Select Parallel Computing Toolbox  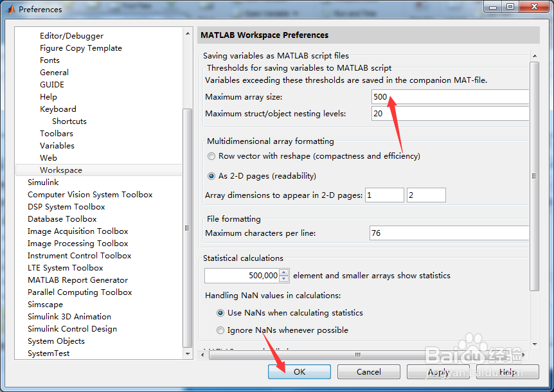tap(80, 292)
